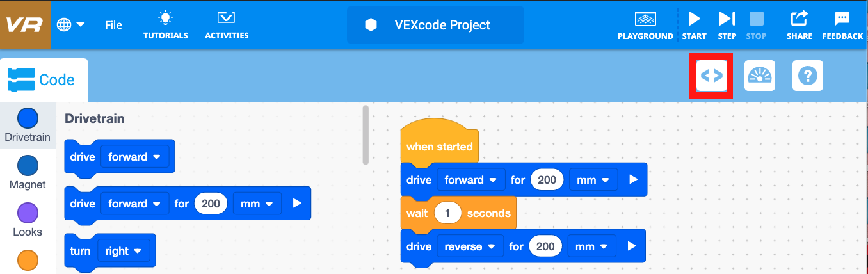The image size is (868, 274).
Task: Open the monitor gauge icon
Action: click(760, 76)
